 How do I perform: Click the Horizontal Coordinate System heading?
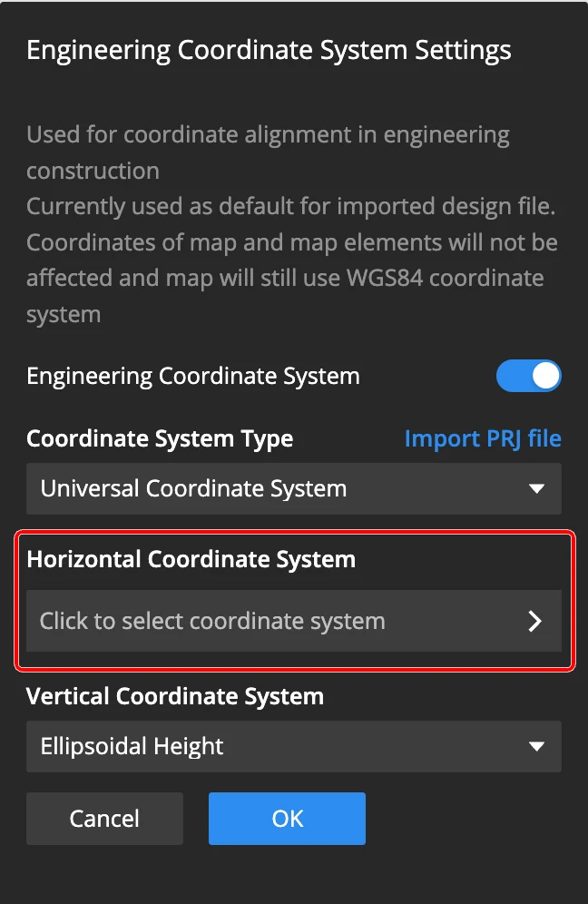[x=191, y=559]
